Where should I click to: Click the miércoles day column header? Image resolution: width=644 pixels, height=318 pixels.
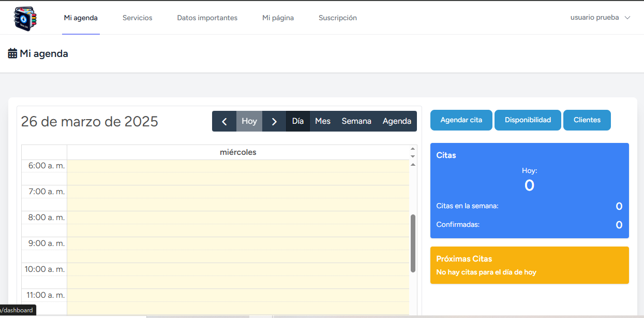click(238, 152)
